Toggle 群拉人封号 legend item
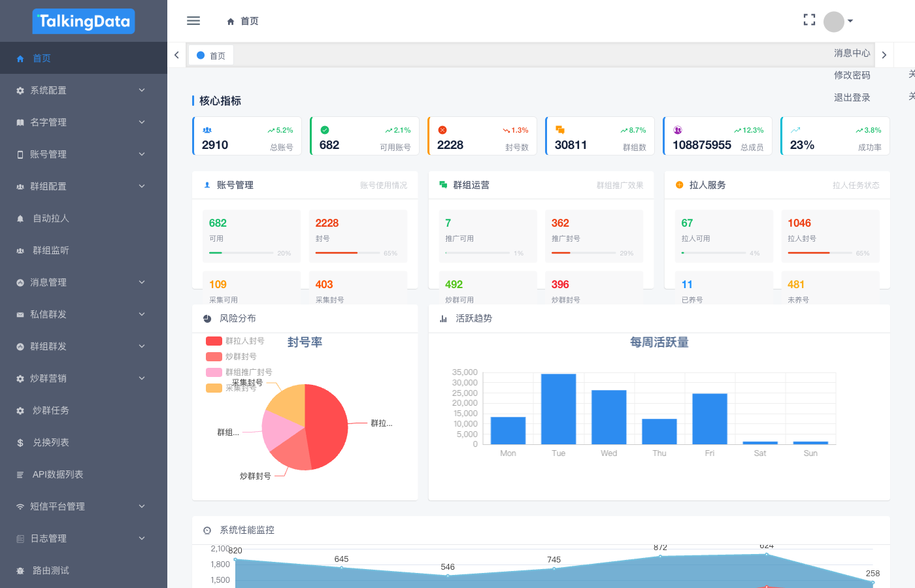 click(235, 341)
